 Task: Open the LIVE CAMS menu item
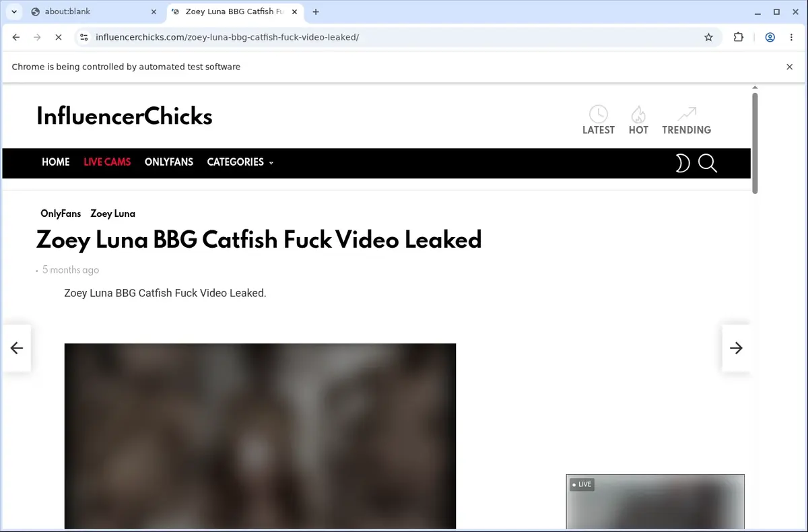tap(107, 162)
